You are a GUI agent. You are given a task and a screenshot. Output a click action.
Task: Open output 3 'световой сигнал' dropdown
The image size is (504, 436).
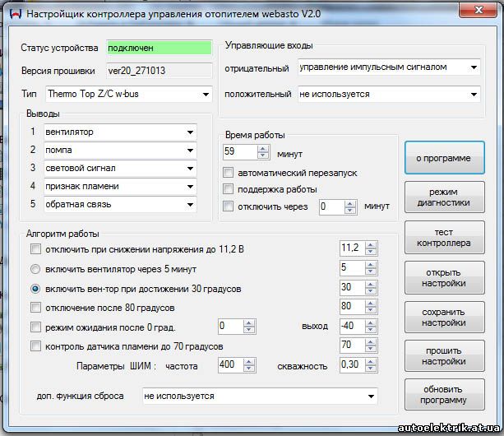pos(190,168)
